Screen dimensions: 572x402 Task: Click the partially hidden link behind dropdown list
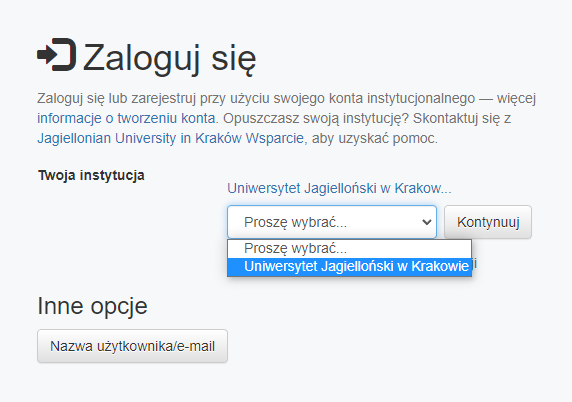475,263
